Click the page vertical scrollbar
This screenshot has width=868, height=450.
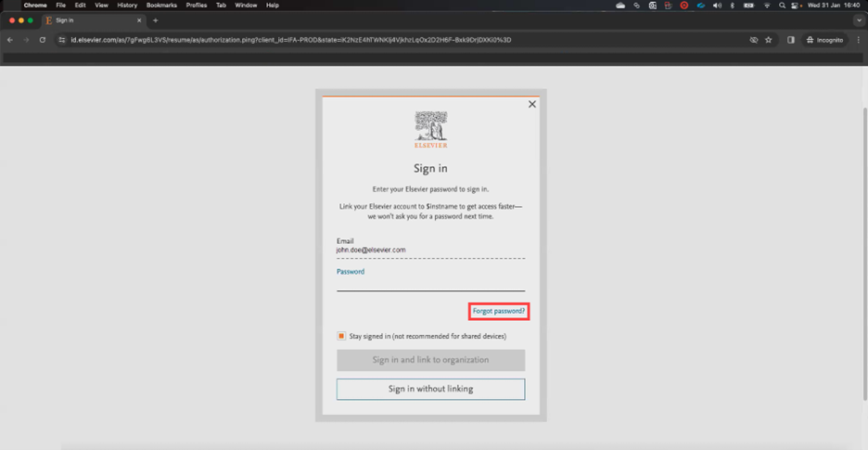(864, 252)
